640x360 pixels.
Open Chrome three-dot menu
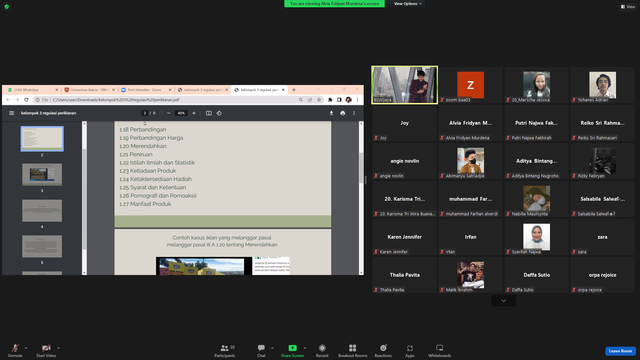[x=358, y=100]
